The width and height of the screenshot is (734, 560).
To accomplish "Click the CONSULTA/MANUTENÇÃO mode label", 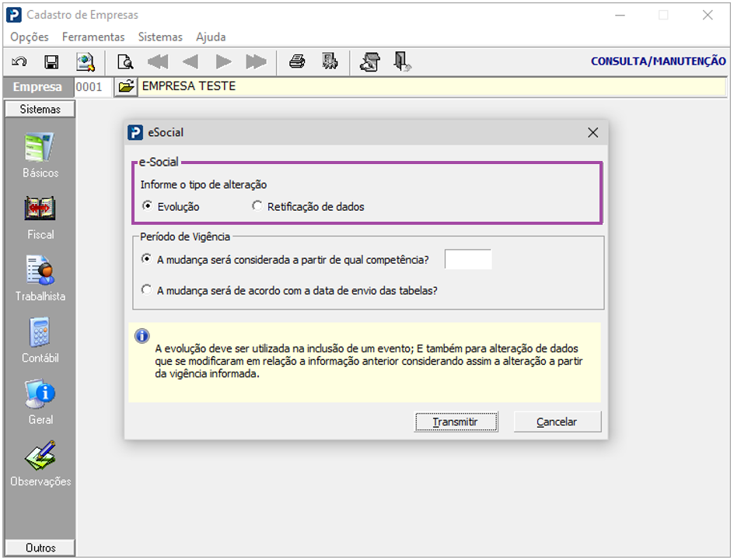I will pos(658,61).
